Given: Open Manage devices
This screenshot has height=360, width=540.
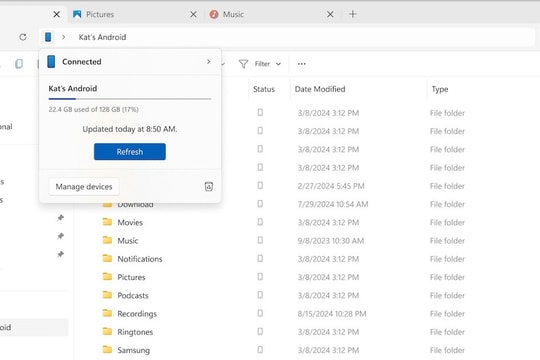Looking at the screenshot, I should pos(84,187).
